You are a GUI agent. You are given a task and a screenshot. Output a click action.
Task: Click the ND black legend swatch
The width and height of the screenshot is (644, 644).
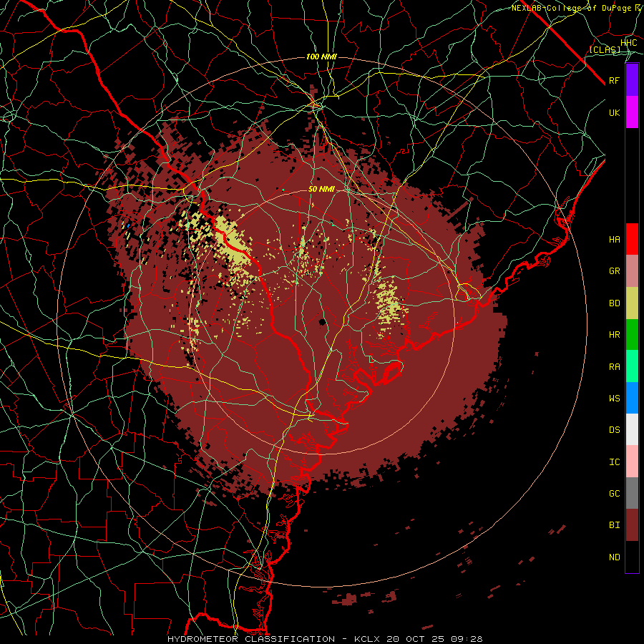(x=632, y=557)
